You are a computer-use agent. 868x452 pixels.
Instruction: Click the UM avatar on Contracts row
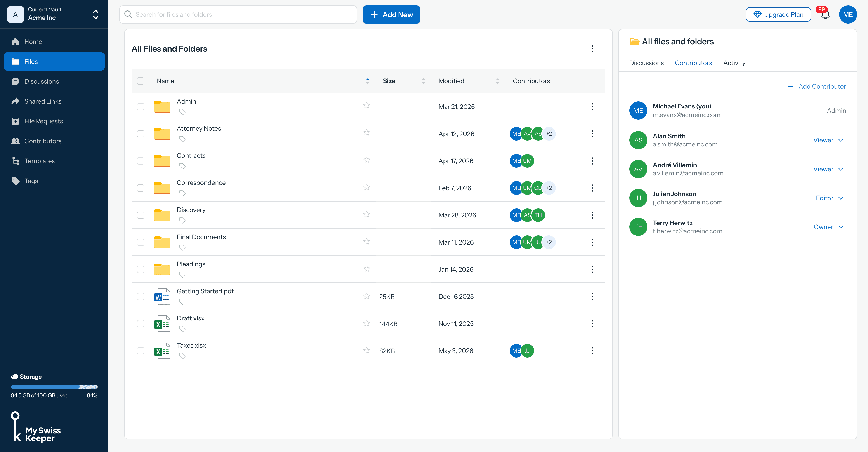point(527,161)
